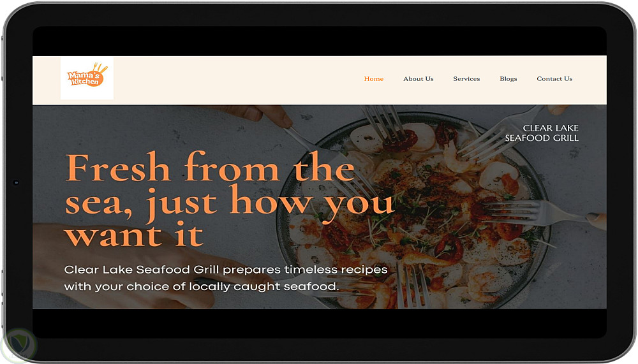Open the Home menu item
The image size is (638, 364).
pos(373,78)
